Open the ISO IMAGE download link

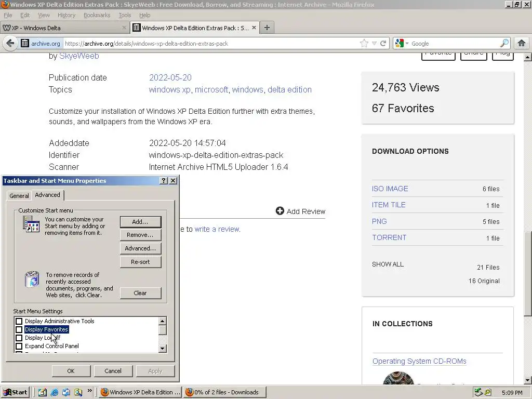click(x=390, y=189)
